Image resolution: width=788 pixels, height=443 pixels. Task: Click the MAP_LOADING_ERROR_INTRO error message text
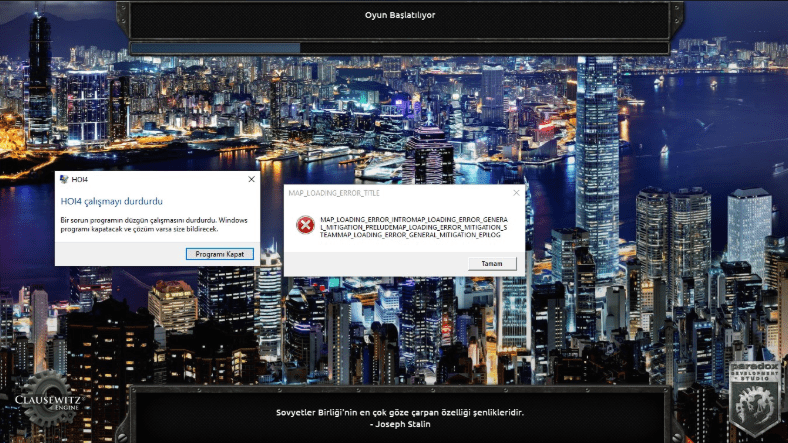414,227
